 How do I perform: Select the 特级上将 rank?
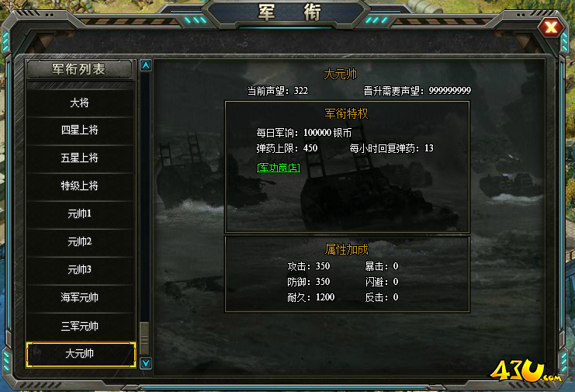(80, 186)
